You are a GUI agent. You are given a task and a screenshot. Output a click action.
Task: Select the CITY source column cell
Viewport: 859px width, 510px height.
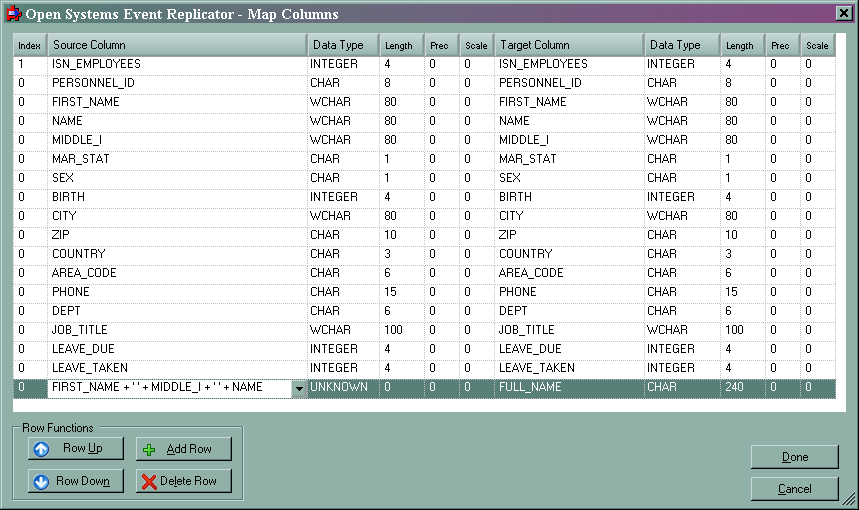click(x=177, y=216)
